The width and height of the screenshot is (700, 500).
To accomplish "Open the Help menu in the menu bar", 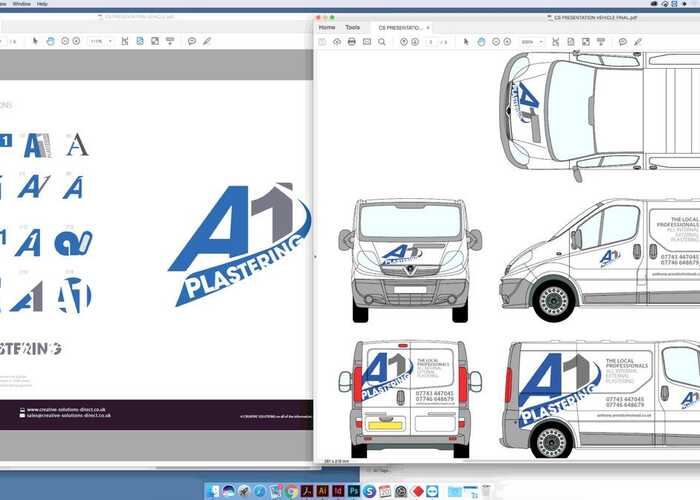I will [42, 4].
